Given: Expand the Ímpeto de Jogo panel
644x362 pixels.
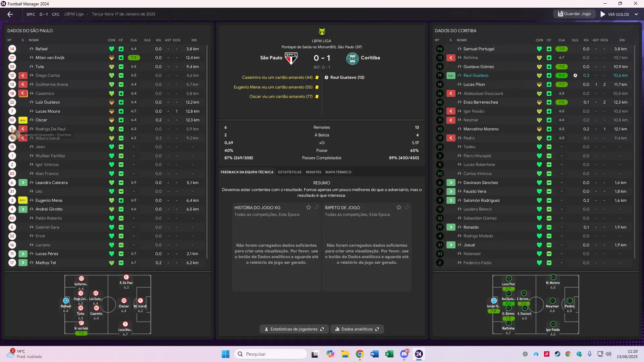Looking at the screenshot, I should 407,207.
